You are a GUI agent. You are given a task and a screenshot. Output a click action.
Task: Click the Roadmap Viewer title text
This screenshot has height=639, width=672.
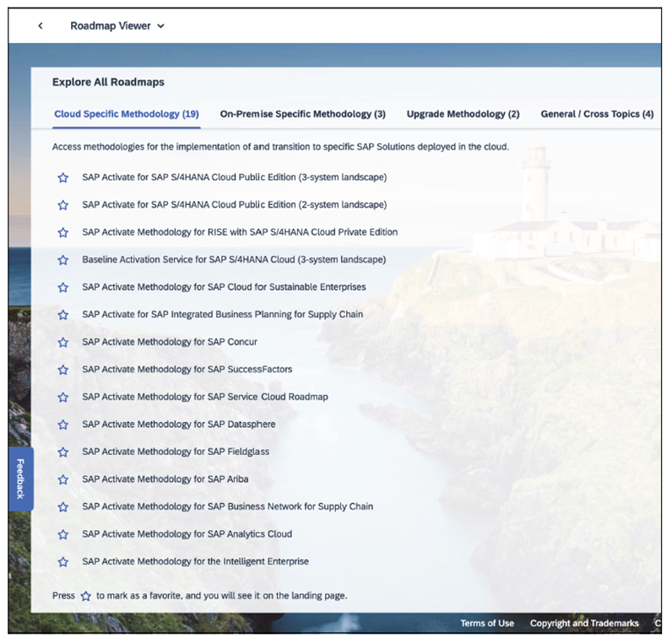point(111,25)
